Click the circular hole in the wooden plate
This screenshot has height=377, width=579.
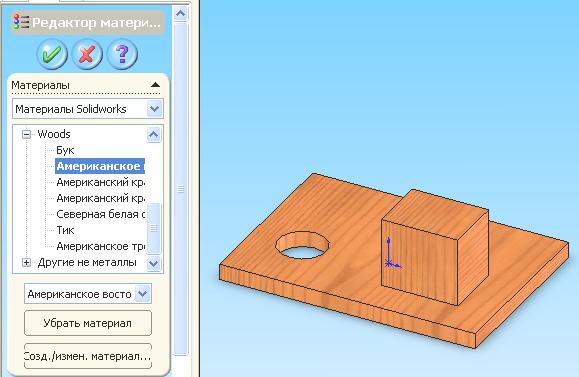pos(302,245)
